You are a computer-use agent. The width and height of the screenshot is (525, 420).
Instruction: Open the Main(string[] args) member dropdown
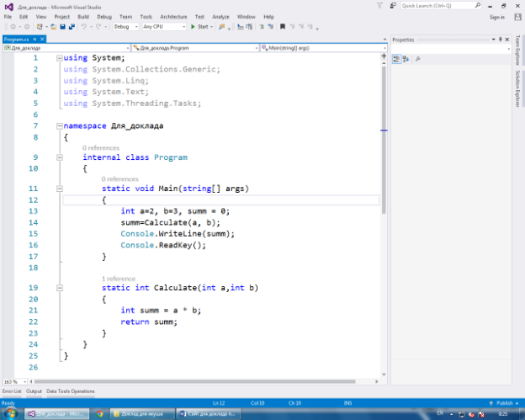(x=321, y=48)
